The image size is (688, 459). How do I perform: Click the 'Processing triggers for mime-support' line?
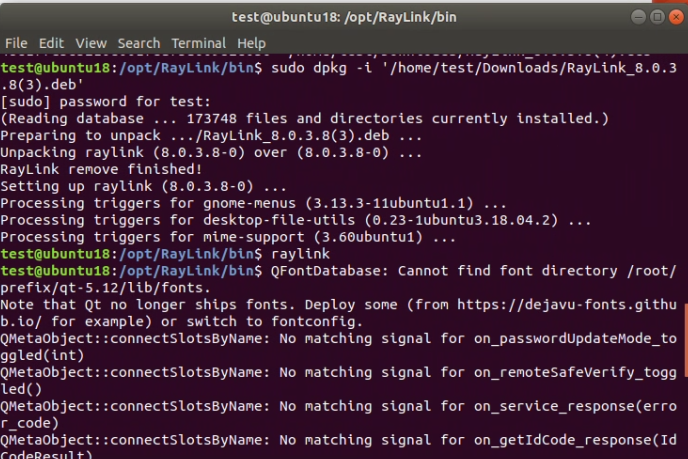pyautogui.click(x=228, y=237)
